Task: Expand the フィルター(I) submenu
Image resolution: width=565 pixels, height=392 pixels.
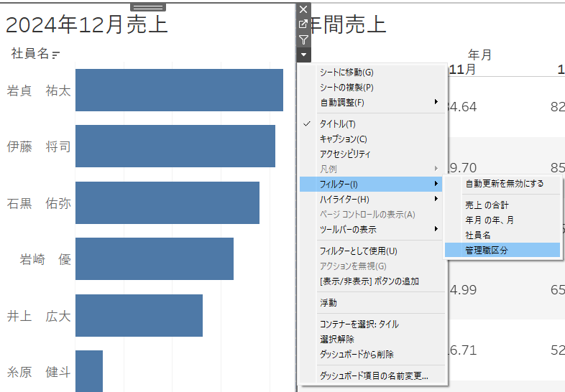Action: pyautogui.click(x=371, y=185)
